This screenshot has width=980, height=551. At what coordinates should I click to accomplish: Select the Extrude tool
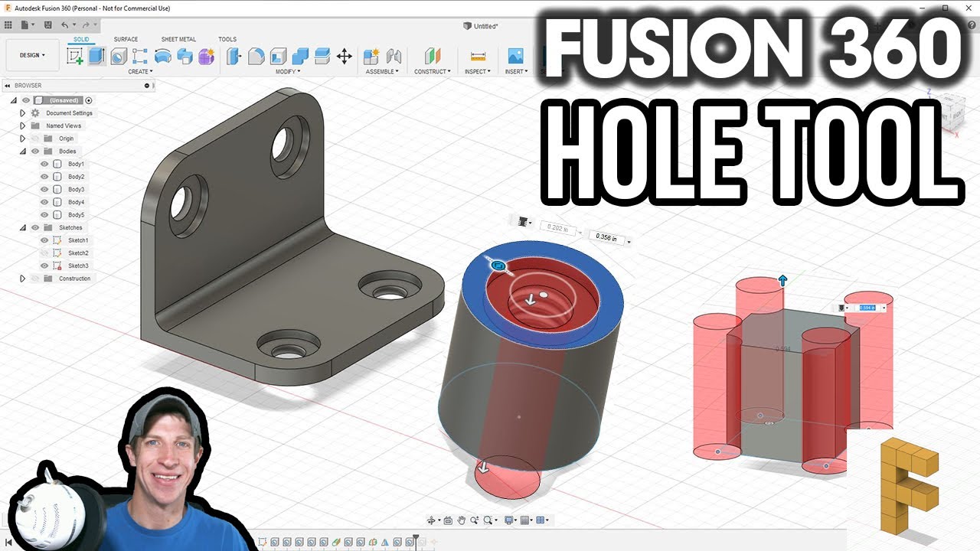[x=96, y=56]
